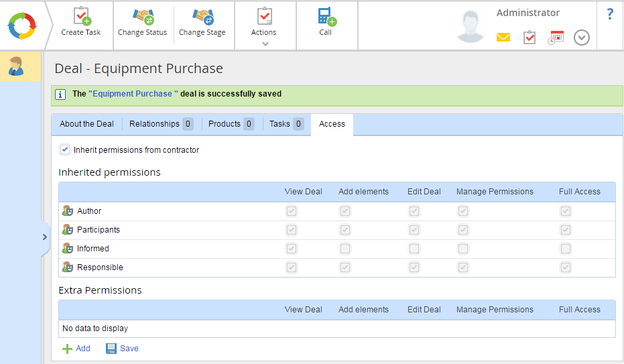Click the Author group icon
Image resolution: width=624 pixels, height=364 pixels.
68,211
